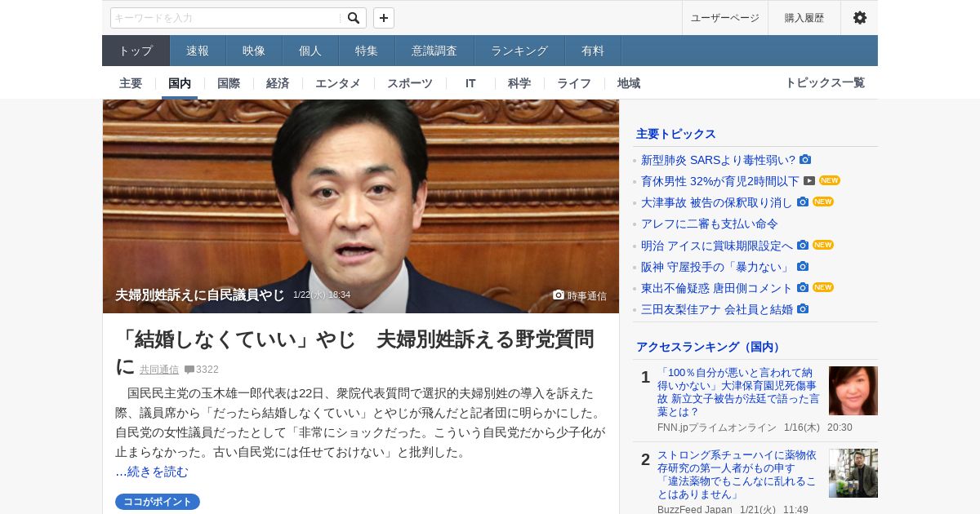Open rank 2 ストロング系チューハイ article

click(x=737, y=475)
